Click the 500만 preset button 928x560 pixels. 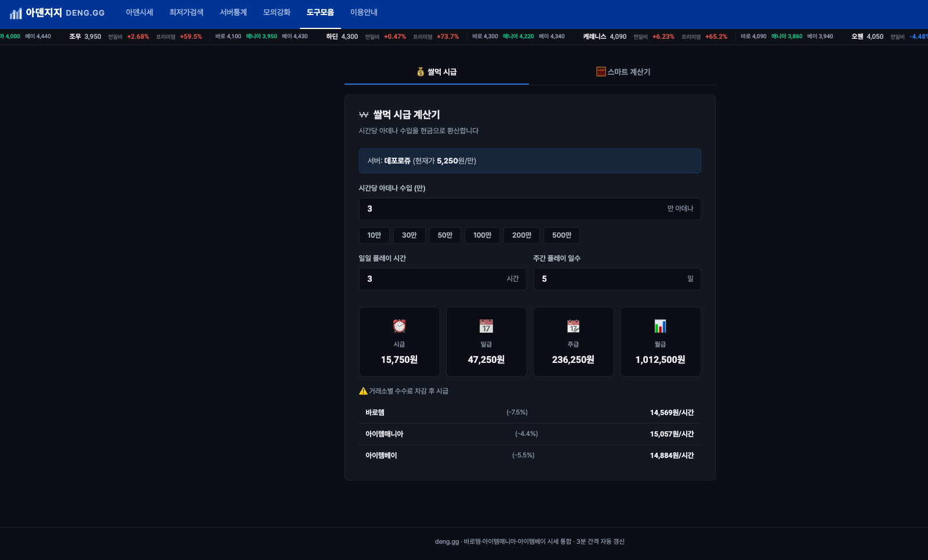click(561, 235)
